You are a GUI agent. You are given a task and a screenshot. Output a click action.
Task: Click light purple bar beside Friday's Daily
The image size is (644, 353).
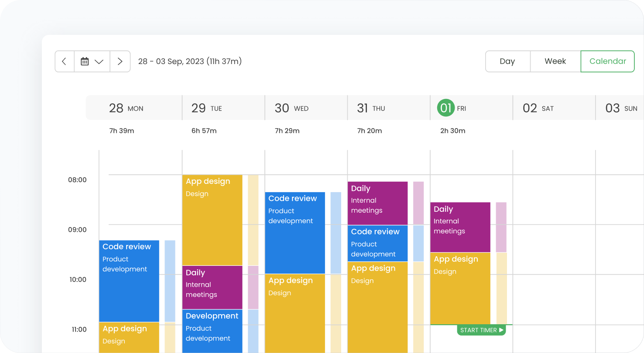click(501, 227)
